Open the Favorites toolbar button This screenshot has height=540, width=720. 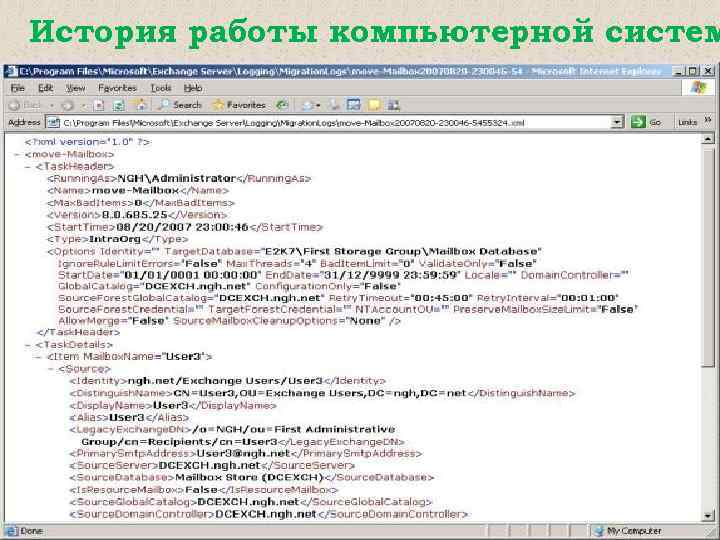click(239, 105)
